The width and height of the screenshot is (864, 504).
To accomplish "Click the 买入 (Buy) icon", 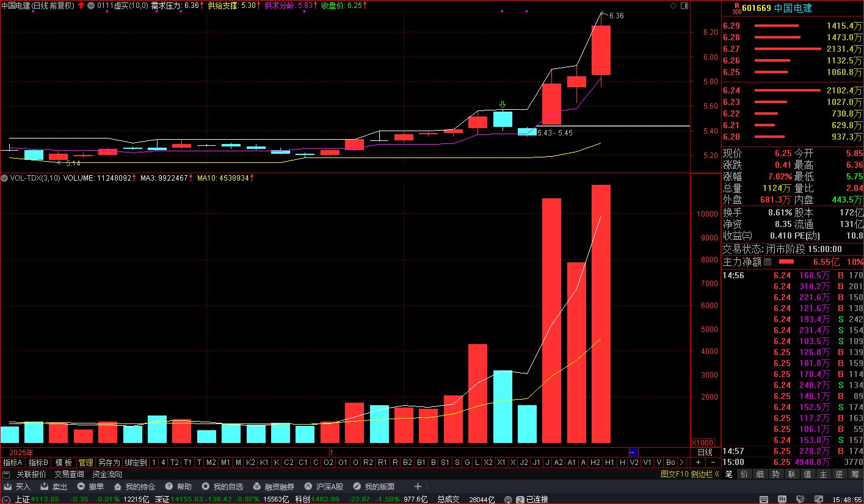I will [7, 486].
